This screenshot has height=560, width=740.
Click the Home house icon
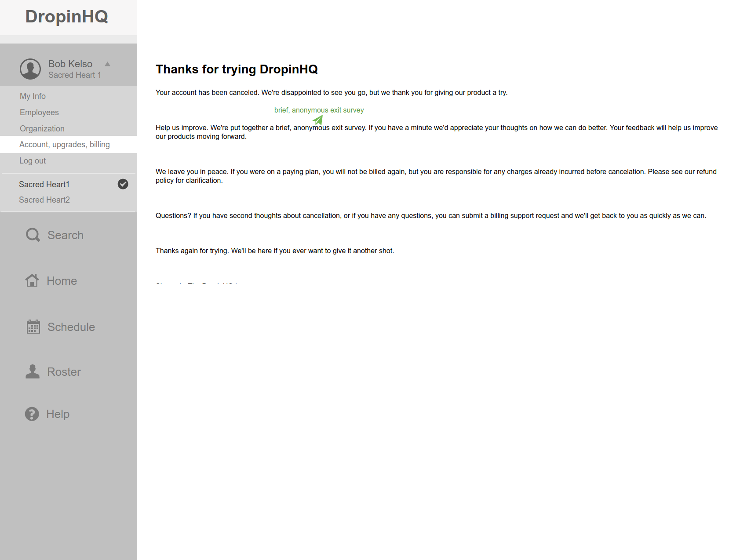(32, 280)
